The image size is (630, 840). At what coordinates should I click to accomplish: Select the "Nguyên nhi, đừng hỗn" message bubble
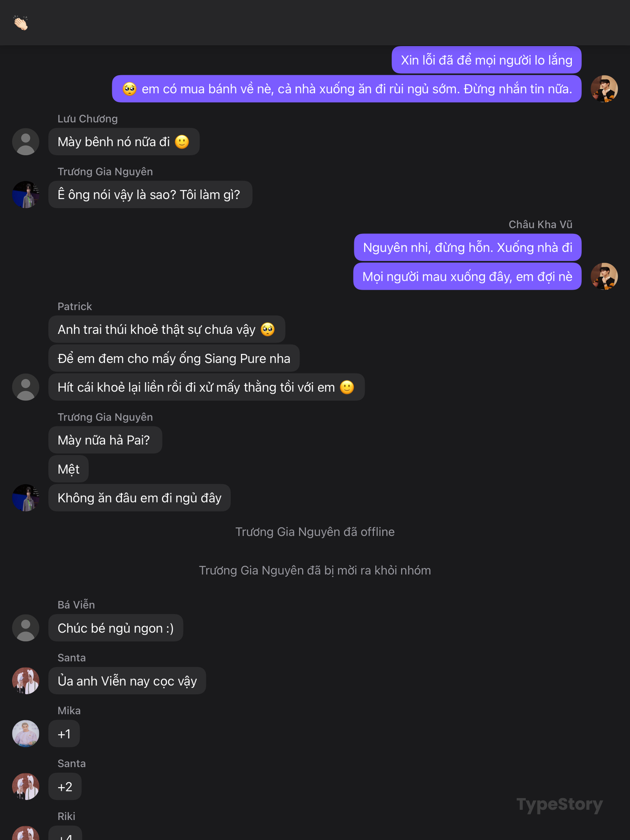pos(468,248)
